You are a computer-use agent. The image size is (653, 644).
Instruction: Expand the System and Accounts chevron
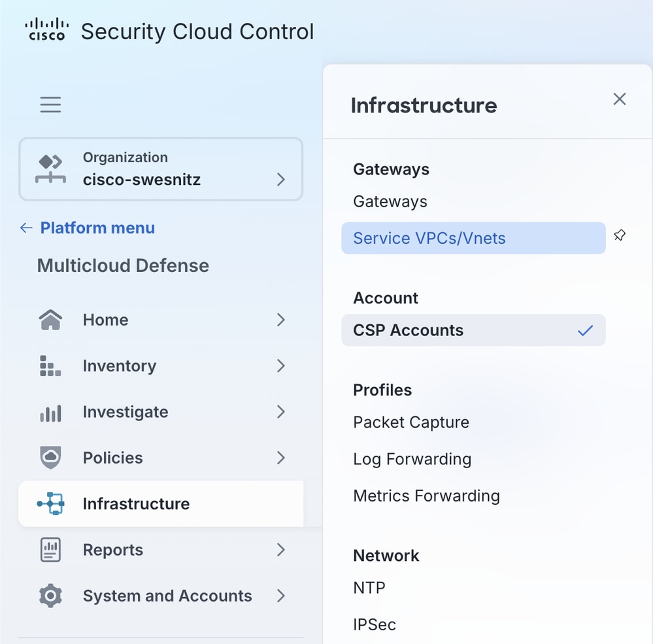pos(281,596)
